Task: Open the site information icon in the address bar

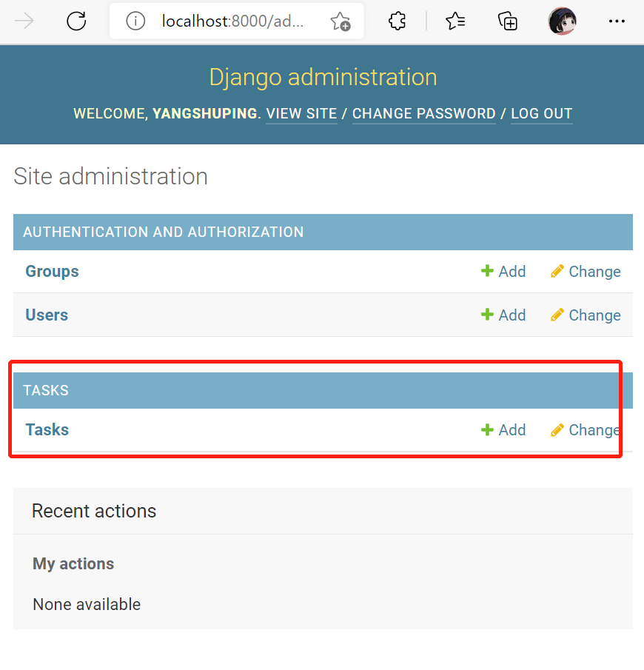Action: (135, 21)
